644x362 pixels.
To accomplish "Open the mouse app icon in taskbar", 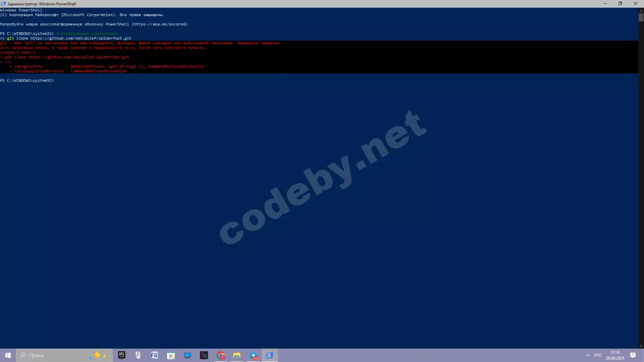I will pos(138,355).
